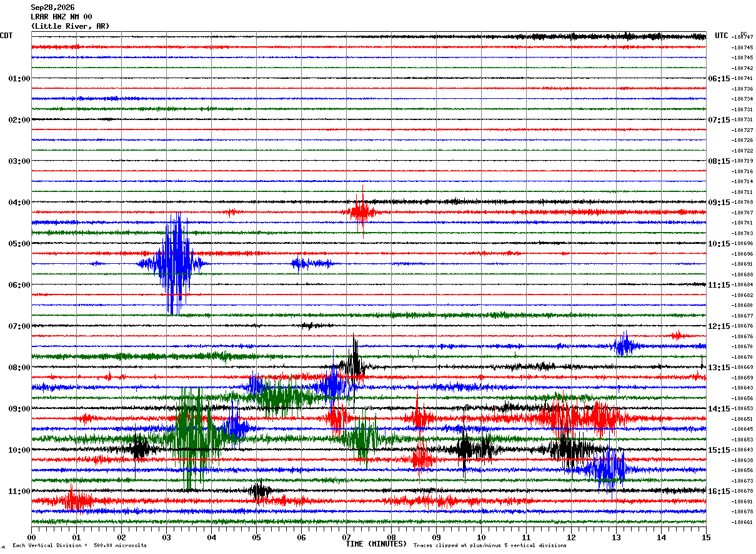Click the red spike event on the 04:15 trace
Image resolution: width=756 pixels, height=554 pixels.
click(x=361, y=212)
